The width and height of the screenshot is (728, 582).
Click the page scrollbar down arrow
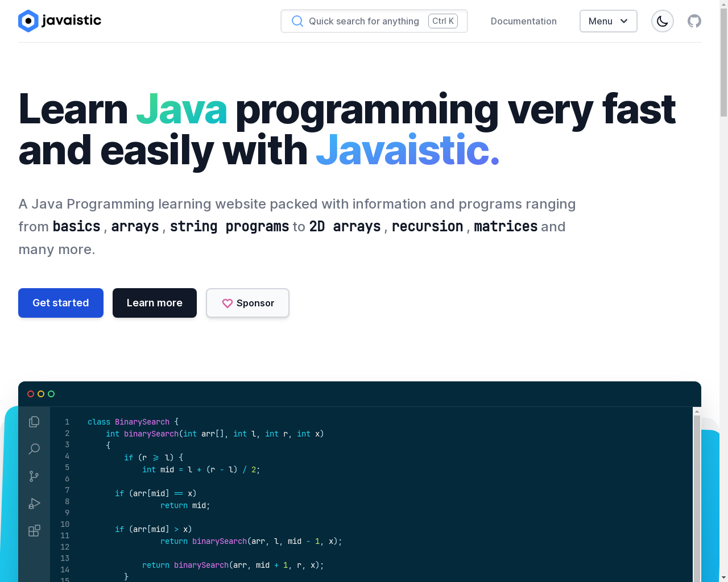(x=723, y=577)
